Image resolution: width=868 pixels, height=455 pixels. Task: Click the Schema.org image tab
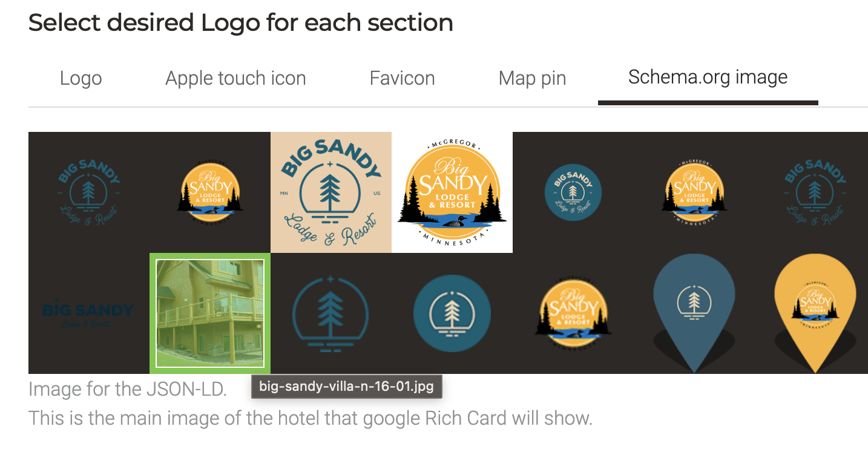pos(708,77)
